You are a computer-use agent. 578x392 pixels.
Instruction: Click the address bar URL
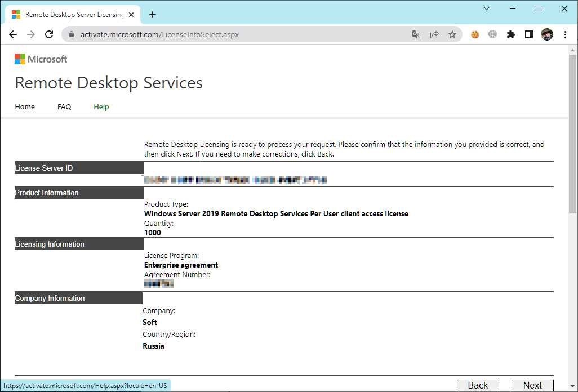click(x=159, y=34)
